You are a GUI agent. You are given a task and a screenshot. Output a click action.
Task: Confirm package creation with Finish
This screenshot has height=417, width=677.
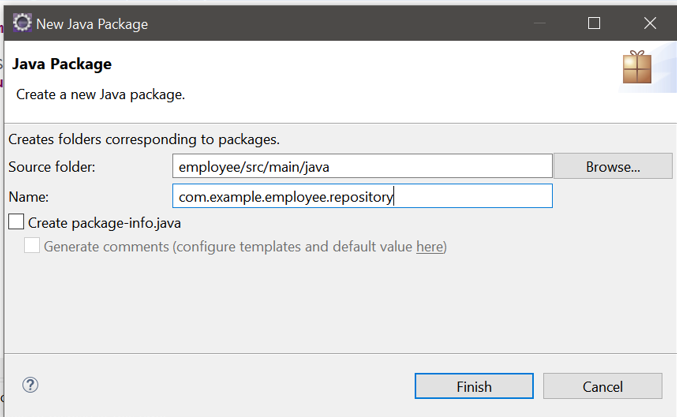474,386
